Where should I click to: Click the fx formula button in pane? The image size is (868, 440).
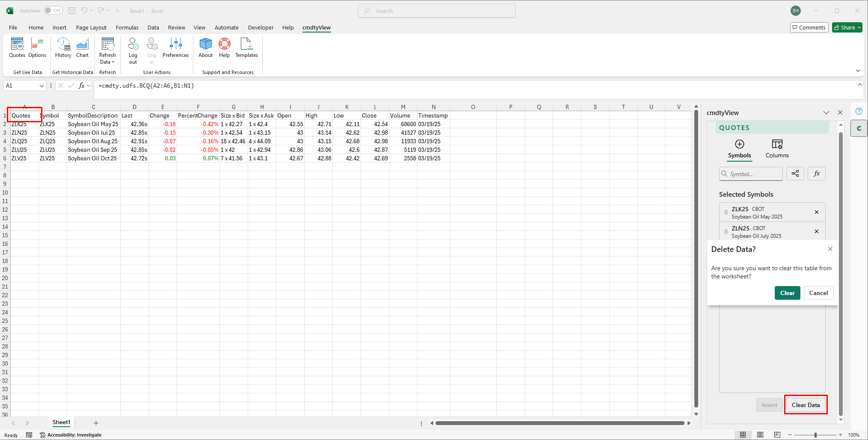pos(817,174)
